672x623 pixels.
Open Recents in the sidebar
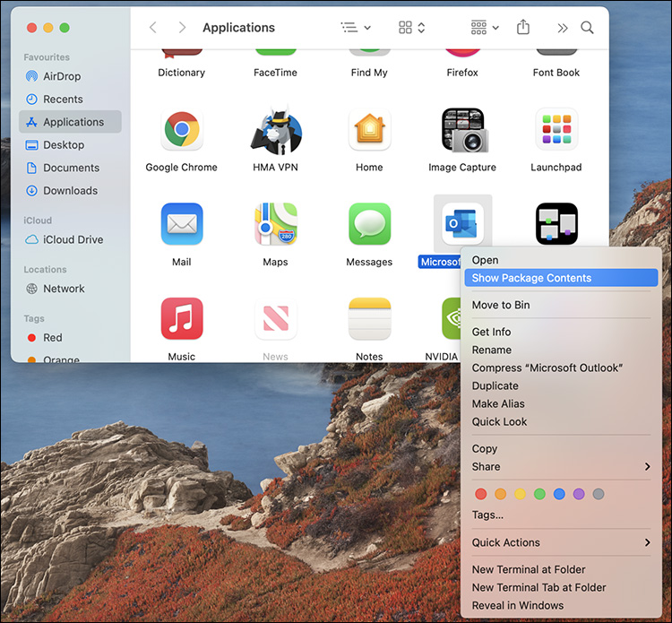click(x=70, y=99)
